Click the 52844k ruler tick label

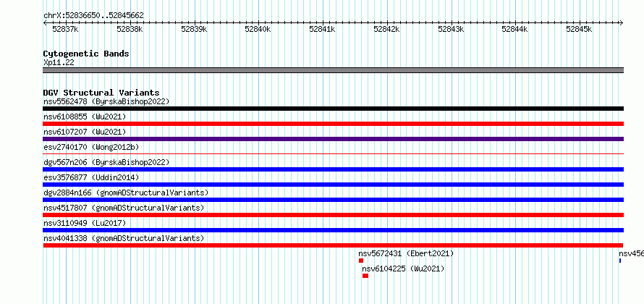(x=515, y=29)
